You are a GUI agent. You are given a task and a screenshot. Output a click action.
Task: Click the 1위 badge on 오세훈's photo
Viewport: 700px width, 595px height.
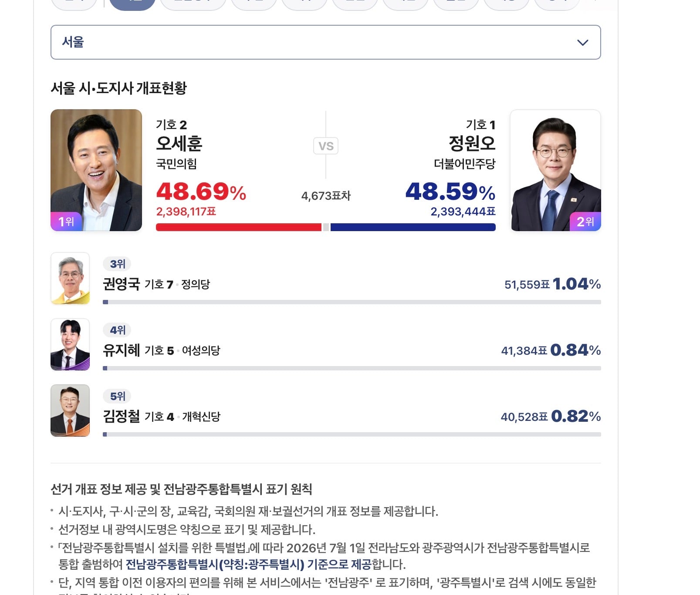[66, 222]
